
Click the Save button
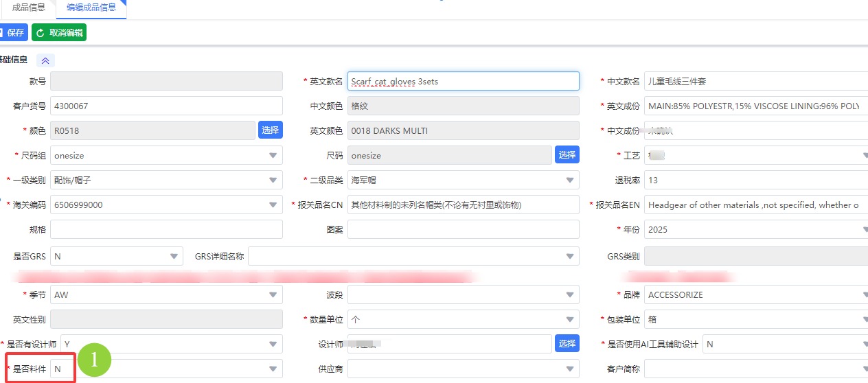pos(12,33)
